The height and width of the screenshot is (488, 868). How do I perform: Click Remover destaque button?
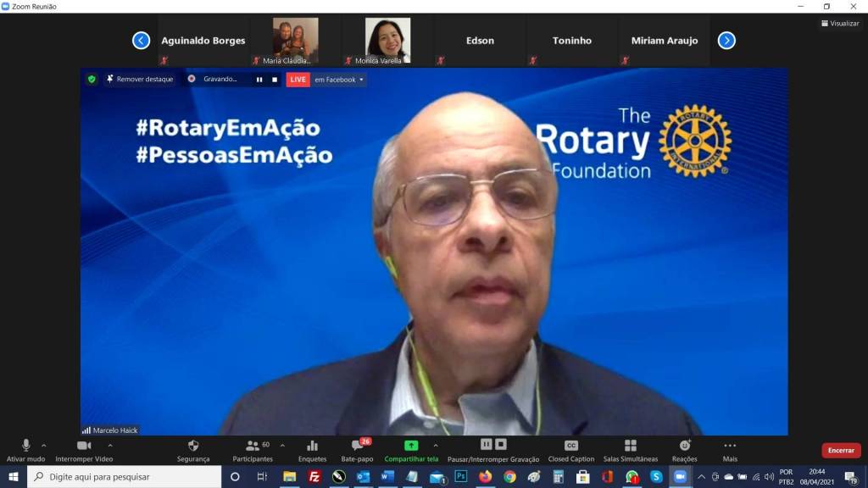pos(140,80)
